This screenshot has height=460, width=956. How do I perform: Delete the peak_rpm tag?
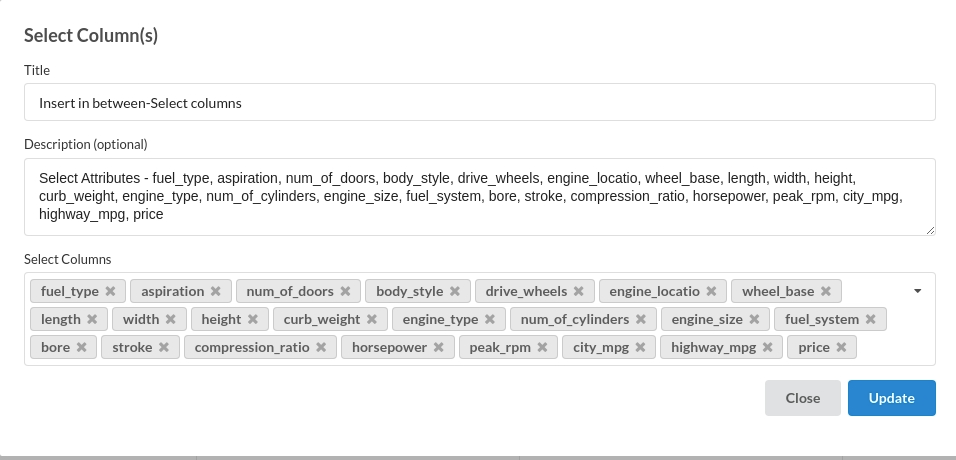[x=541, y=348]
